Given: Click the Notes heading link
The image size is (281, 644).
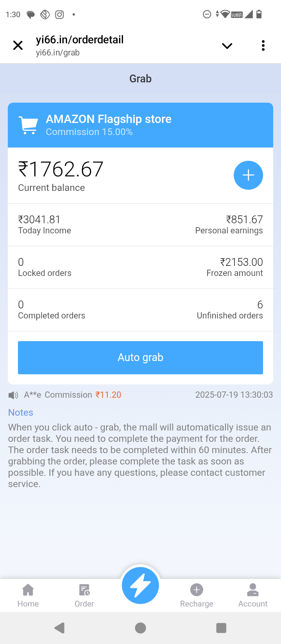Looking at the screenshot, I should 21,413.
